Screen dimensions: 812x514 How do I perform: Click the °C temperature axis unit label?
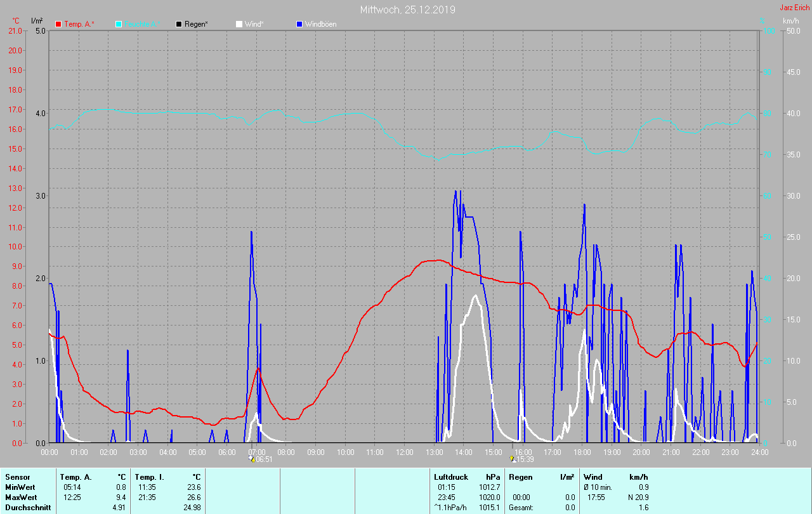(16, 21)
